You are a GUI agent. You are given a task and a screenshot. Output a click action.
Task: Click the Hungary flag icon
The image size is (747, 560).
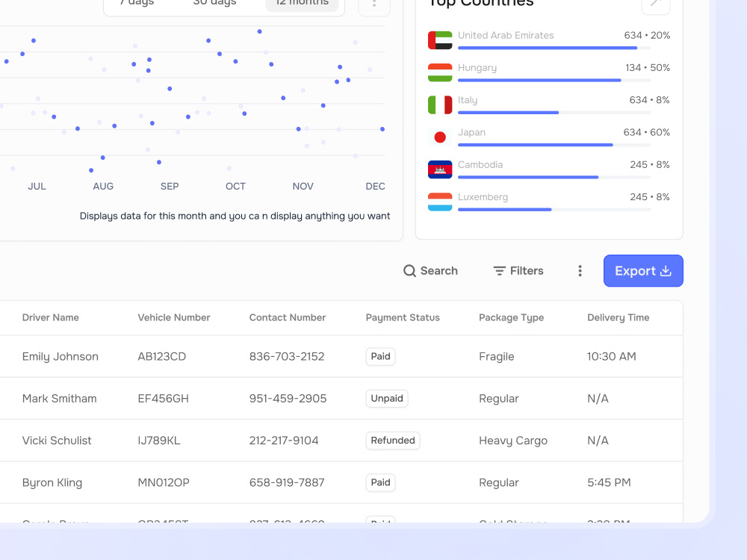click(x=440, y=72)
